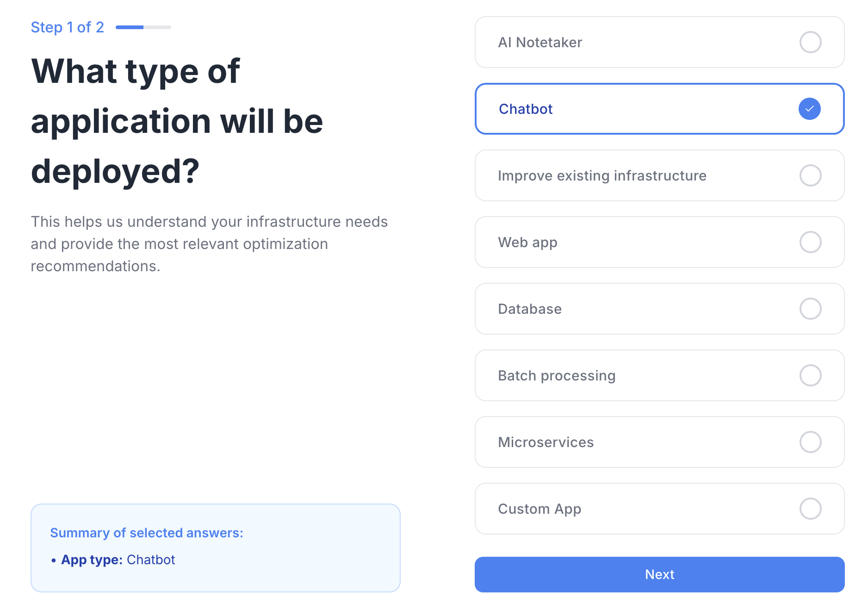
Task: Click the Batch processing option label
Action: (x=557, y=376)
